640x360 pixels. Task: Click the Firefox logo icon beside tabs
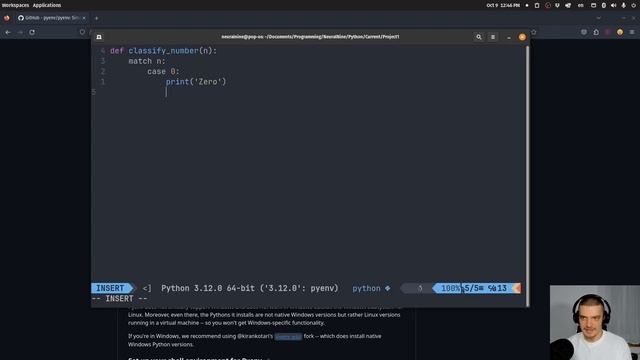tap(7, 18)
